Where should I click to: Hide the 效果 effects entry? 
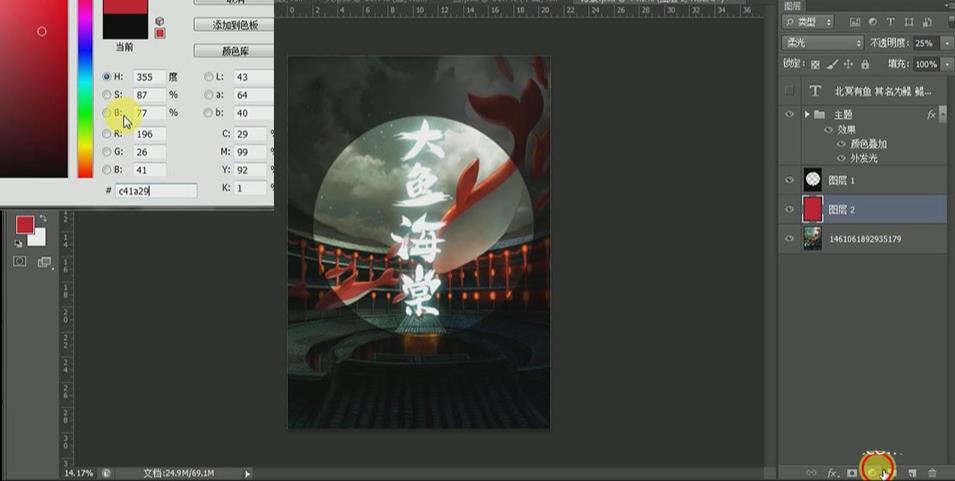828,130
